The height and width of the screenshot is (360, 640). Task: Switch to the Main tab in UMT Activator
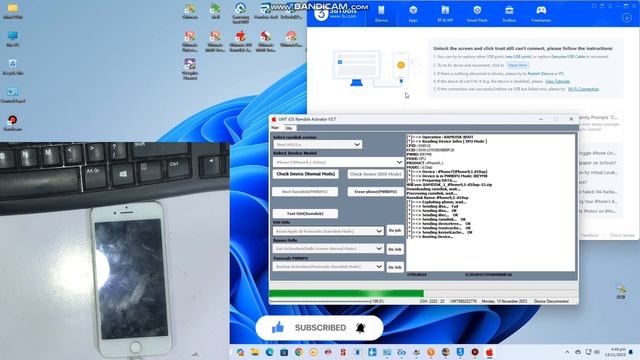pyautogui.click(x=275, y=128)
